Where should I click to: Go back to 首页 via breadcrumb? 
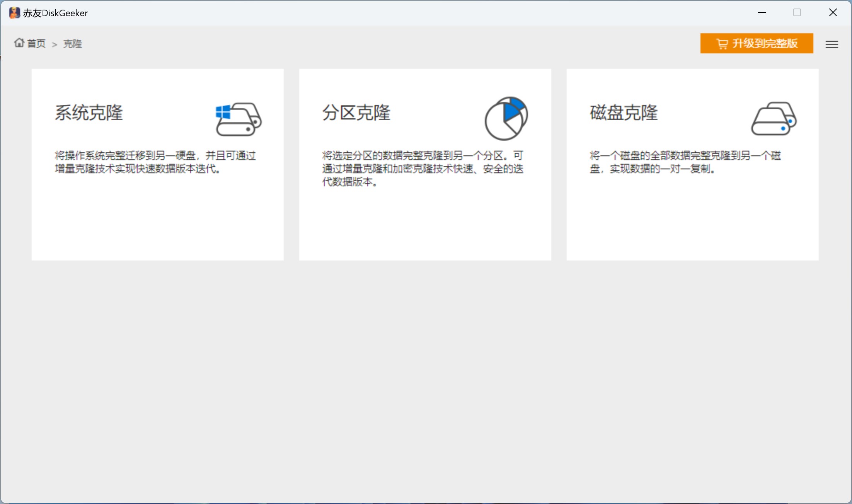[36, 44]
